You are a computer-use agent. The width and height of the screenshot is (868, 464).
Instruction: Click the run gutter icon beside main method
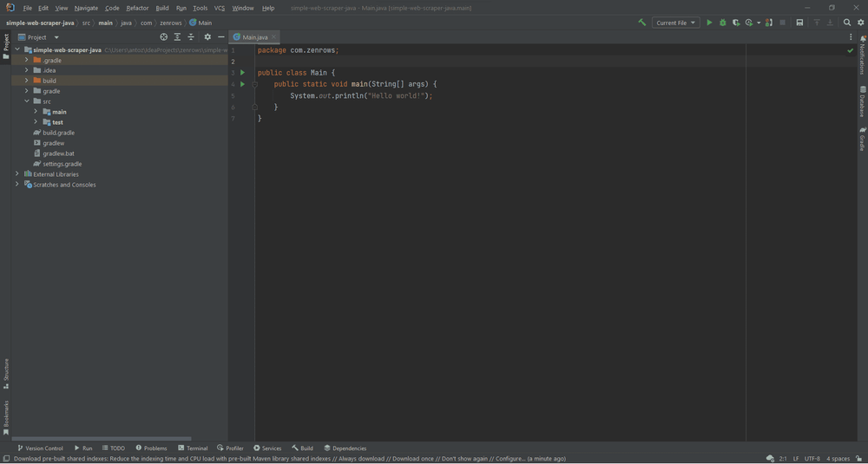[242, 84]
